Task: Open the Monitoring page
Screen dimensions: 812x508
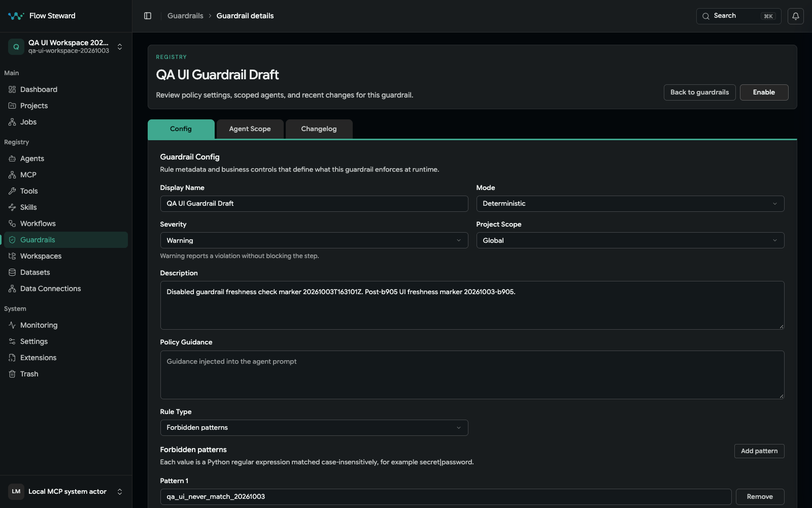Action: [66, 325]
